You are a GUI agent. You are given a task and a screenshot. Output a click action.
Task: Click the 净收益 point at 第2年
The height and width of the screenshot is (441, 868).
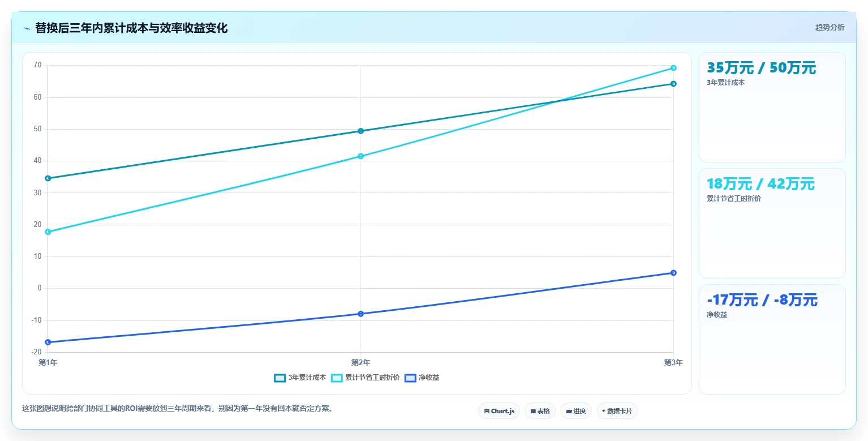pos(360,314)
